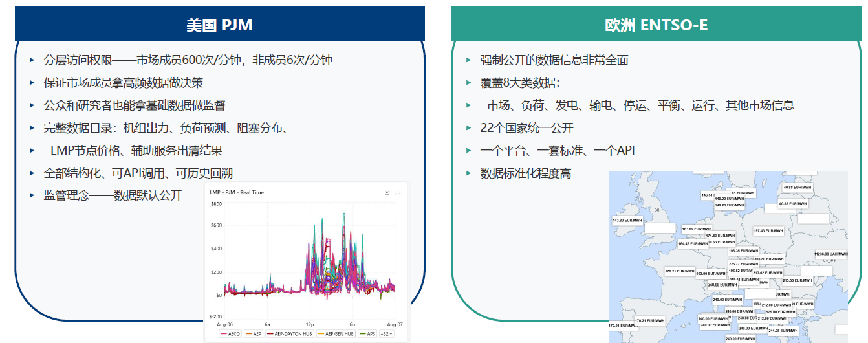The width and height of the screenshot is (868, 343).
Task: Click the 175.00 EUR/MWH map label
Action: 780,312
